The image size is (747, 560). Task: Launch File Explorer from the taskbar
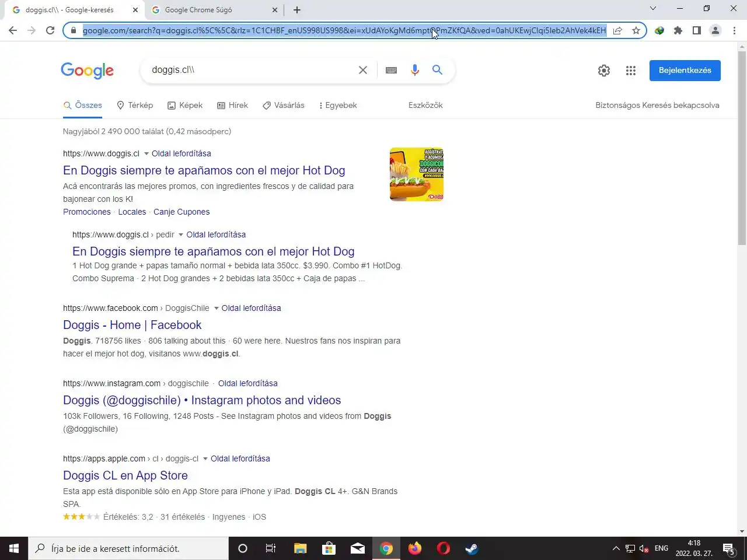coord(300,548)
